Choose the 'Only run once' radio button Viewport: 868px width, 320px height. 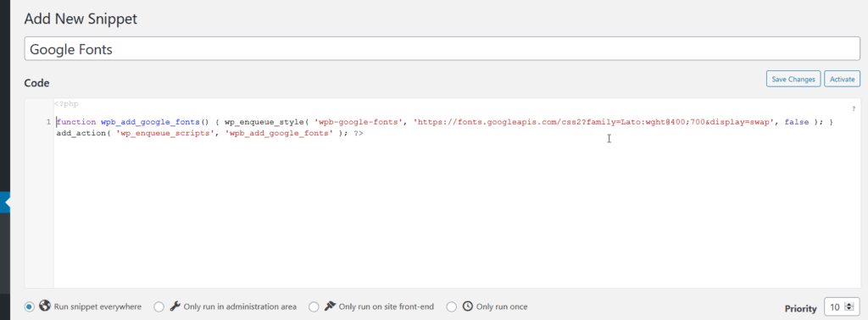pyautogui.click(x=452, y=306)
